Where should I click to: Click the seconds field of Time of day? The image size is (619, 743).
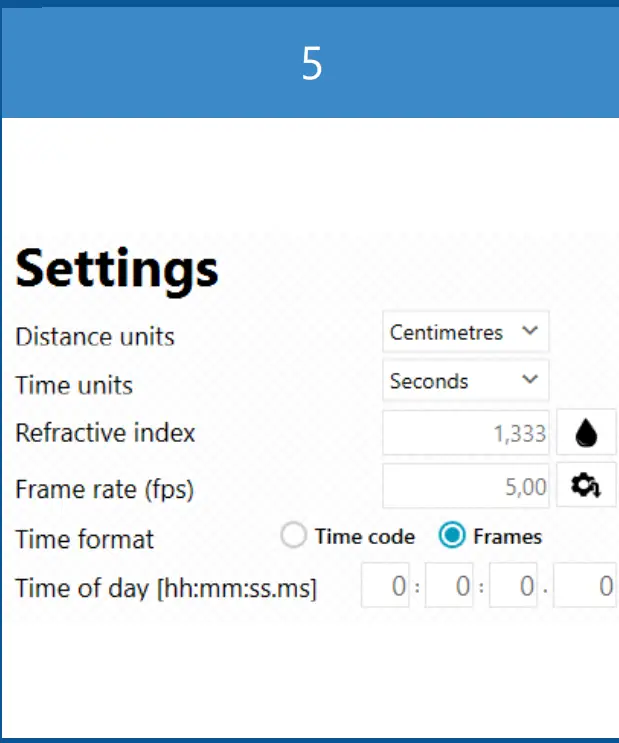(x=513, y=586)
